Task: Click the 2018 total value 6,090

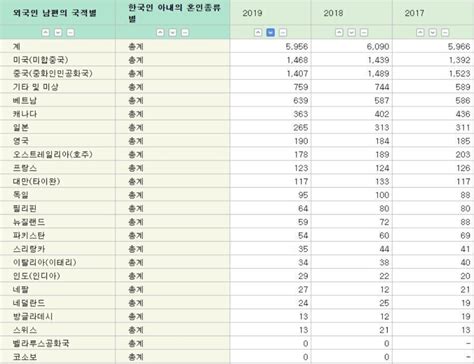Action: click(x=378, y=46)
